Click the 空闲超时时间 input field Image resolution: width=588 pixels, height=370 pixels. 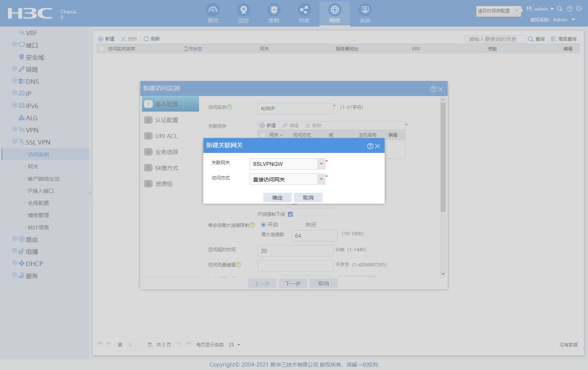(296, 251)
